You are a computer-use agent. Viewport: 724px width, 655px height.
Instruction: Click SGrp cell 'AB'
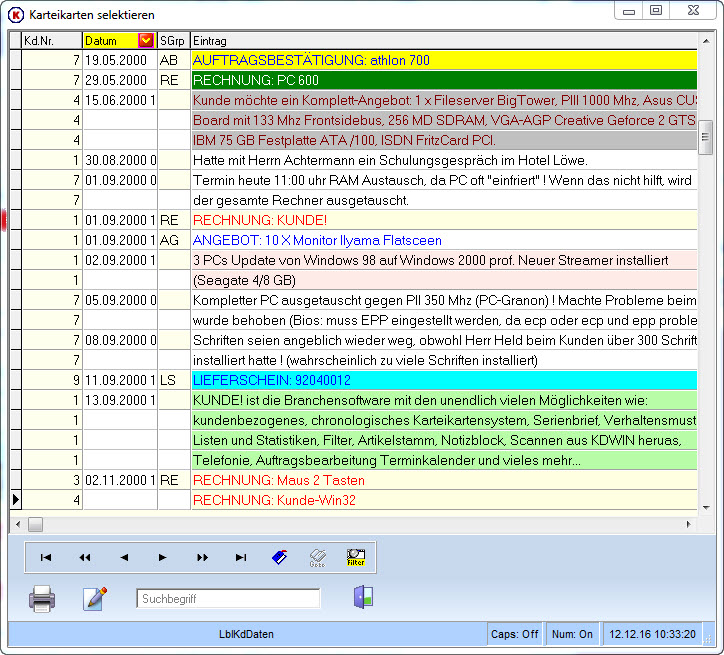(174, 60)
